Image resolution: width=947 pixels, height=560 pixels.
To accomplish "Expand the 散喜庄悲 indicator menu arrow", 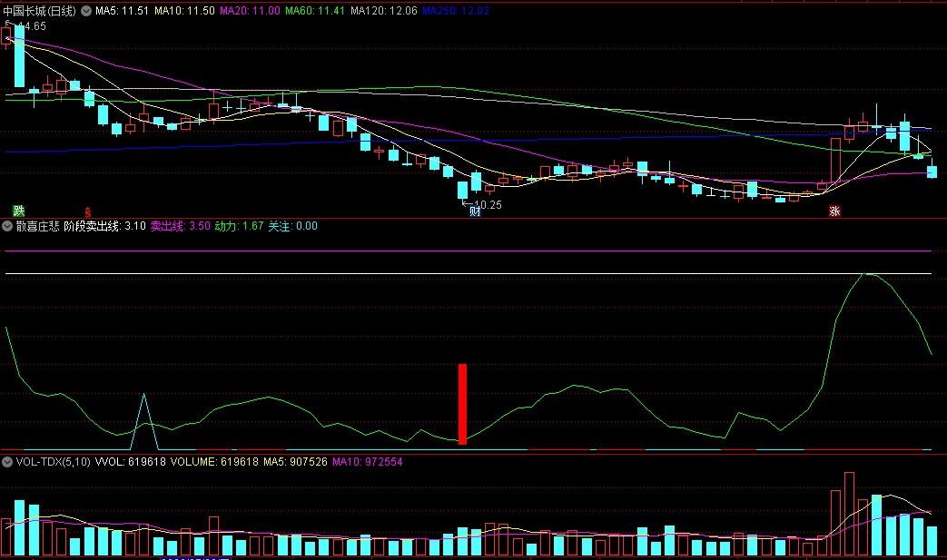I will point(7,226).
